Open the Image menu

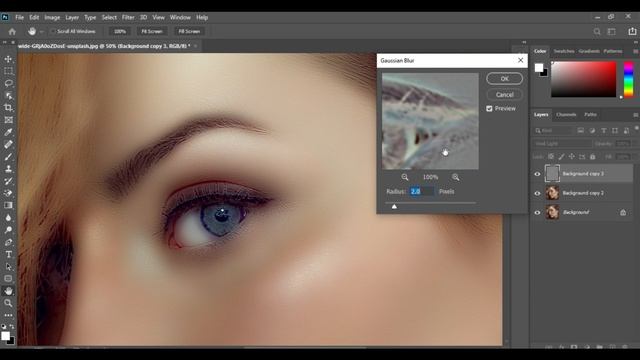tap(52, 18)
